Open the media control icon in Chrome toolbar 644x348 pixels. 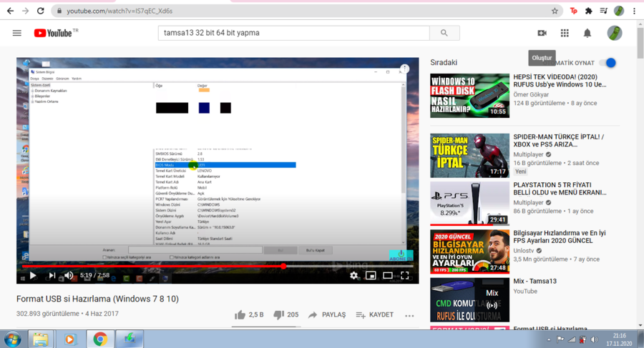(x=603, y=11)
